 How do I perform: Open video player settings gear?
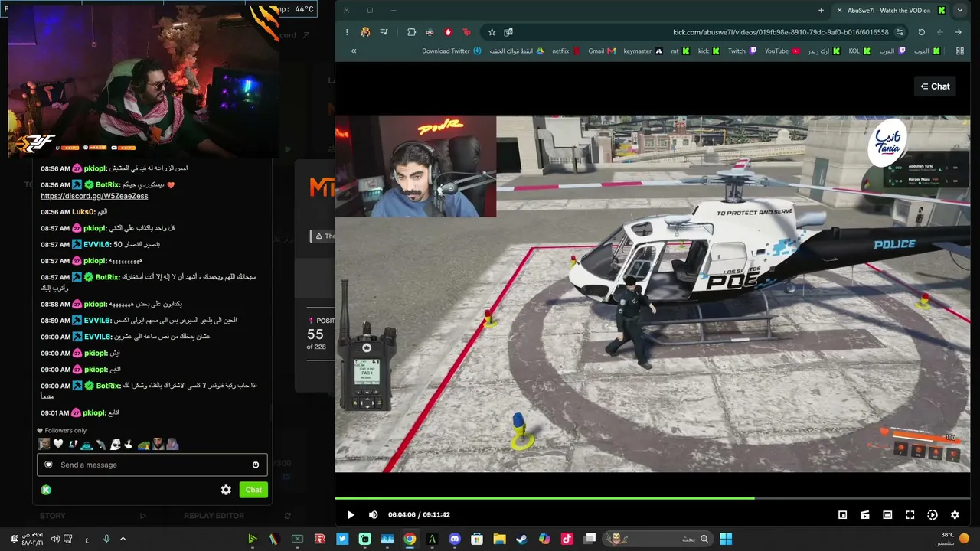(955, 515)
